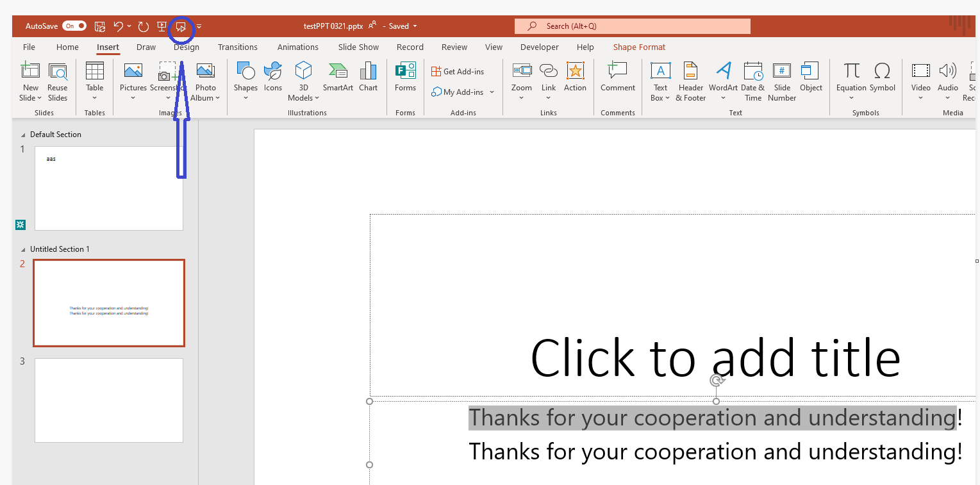Viewport: 980px width, 485px height.
Task: Open the Undo history dropdown arrow
Action: click(x=129, y=26)
